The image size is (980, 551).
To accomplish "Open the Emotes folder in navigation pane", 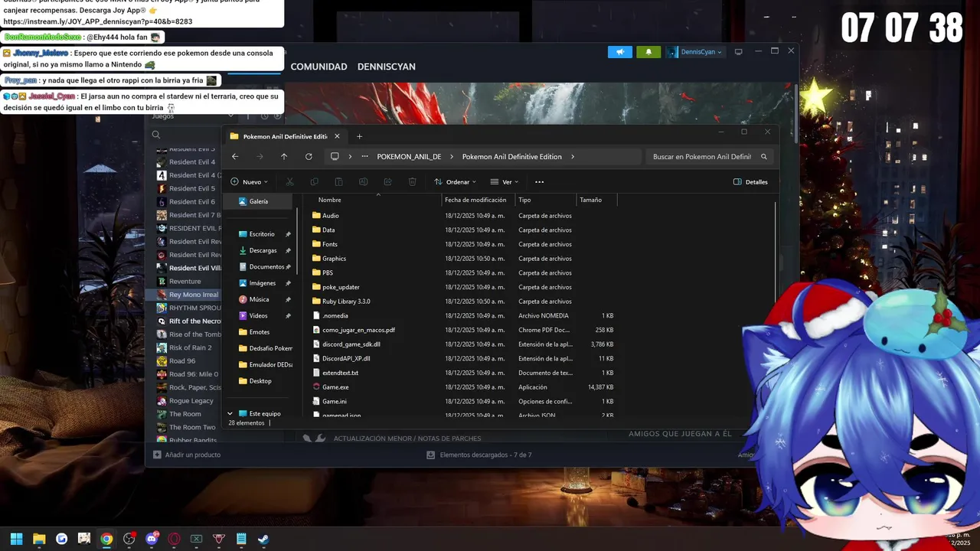I will pos(260,332).
